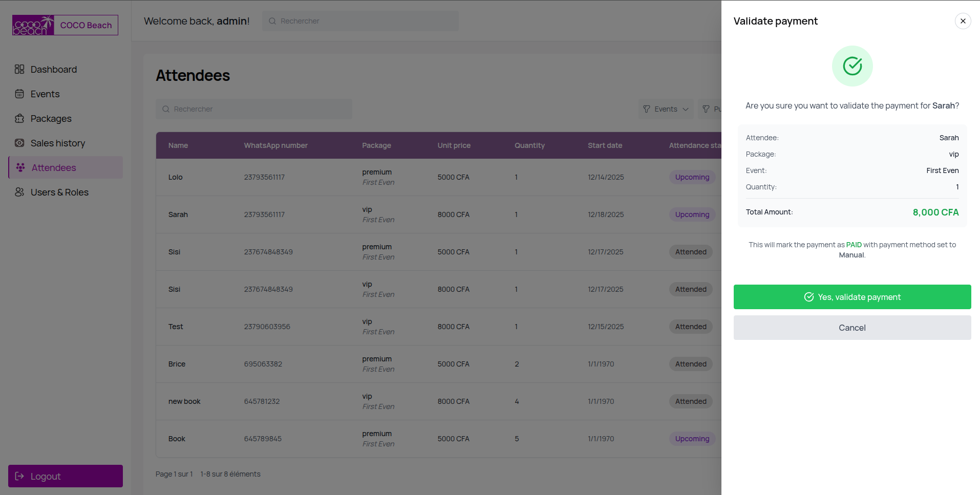Click the Attendees people icon
This screenshot has width=980, height=495.
point(20,167)
